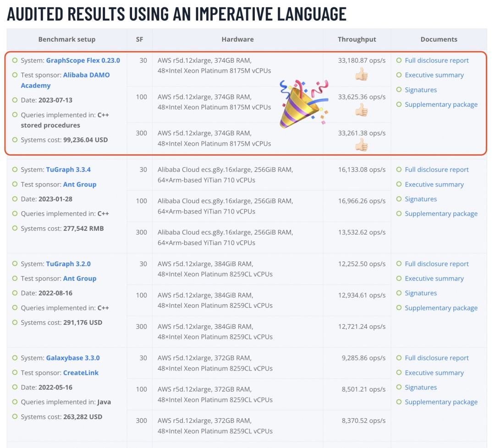Open Executive summary for GraphScope Flex
This screenshot has width=495, height=448.
[x=434, y=75]
